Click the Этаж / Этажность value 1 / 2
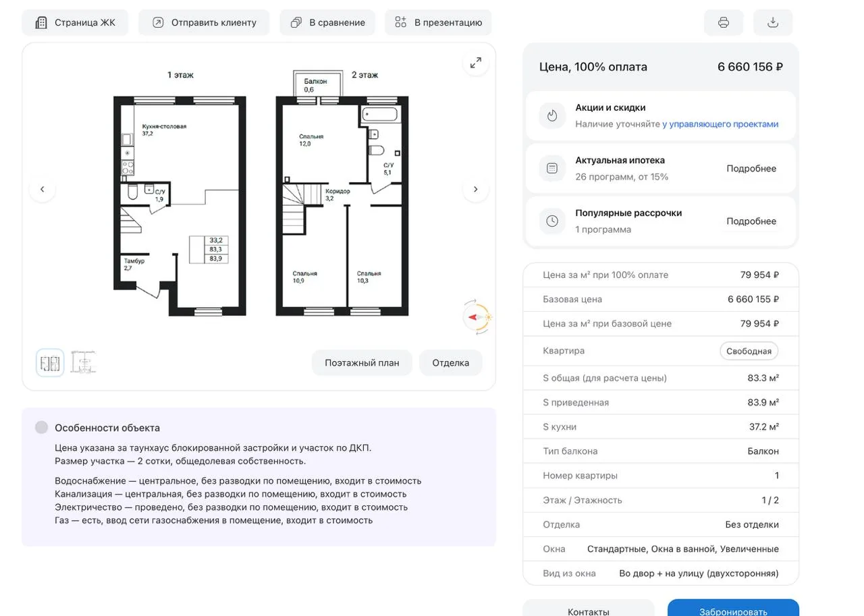The image size is (864, 616). (770, 501)
